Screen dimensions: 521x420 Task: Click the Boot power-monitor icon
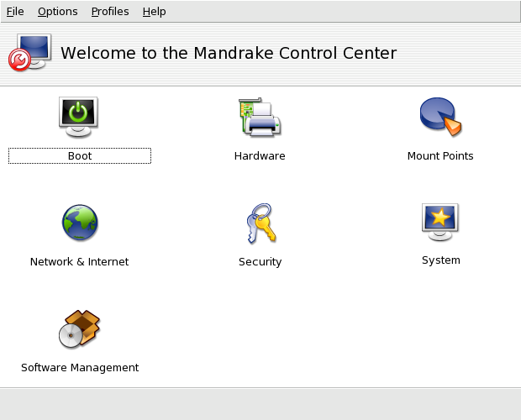point(79,117)
